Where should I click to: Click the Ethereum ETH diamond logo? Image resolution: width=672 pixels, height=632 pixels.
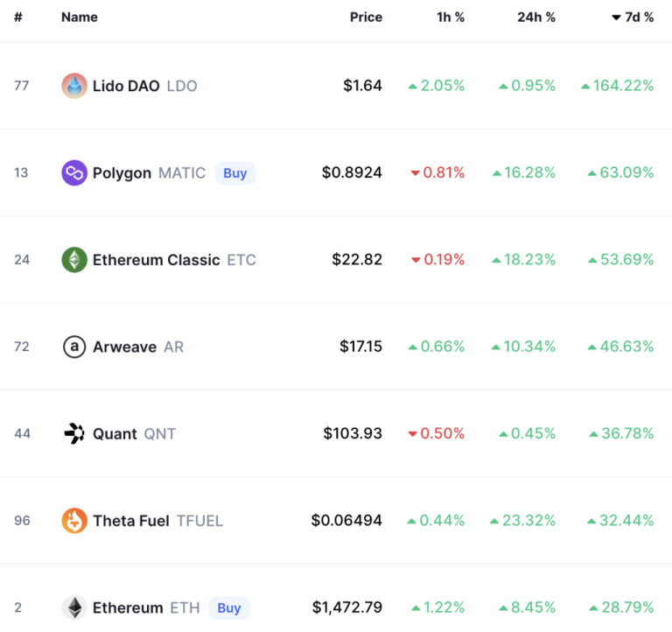tap(74, 607)
